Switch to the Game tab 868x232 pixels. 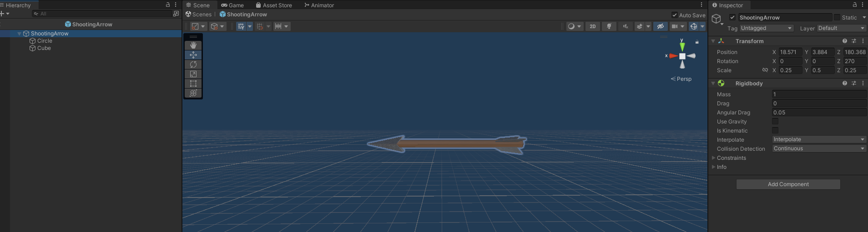[x=232, y=5]
